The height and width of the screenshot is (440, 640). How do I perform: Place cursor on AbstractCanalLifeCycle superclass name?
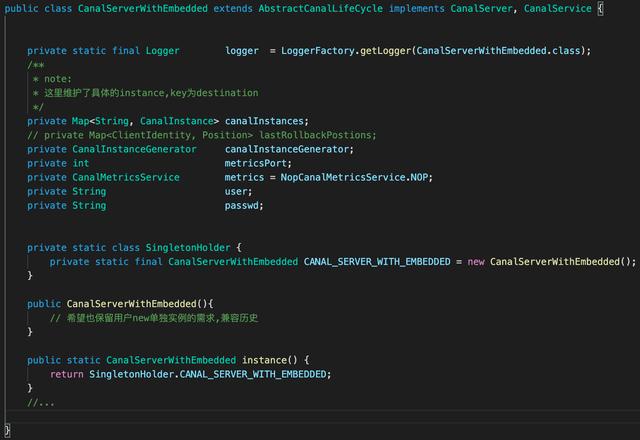tap(320, 9)
